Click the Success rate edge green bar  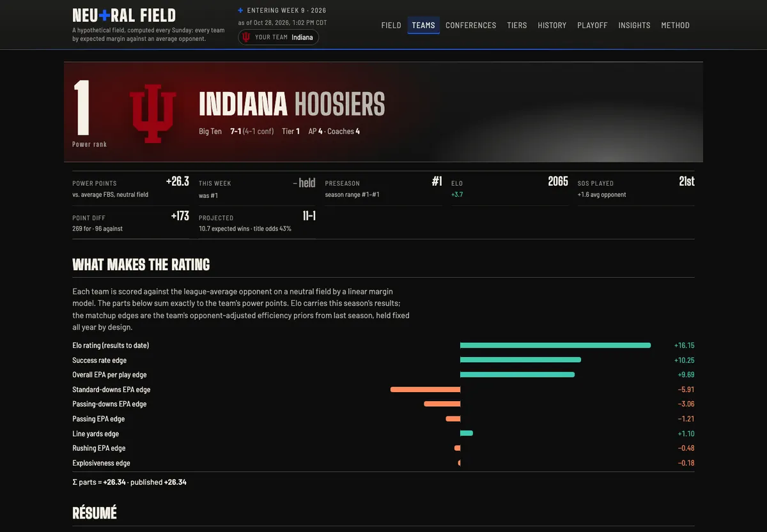520,360
